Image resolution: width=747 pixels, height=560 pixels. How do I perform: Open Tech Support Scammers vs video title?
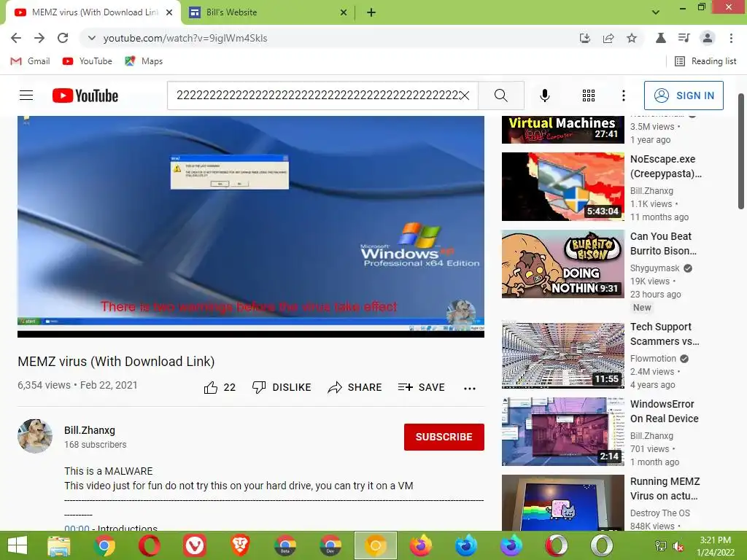pos(665,334)
